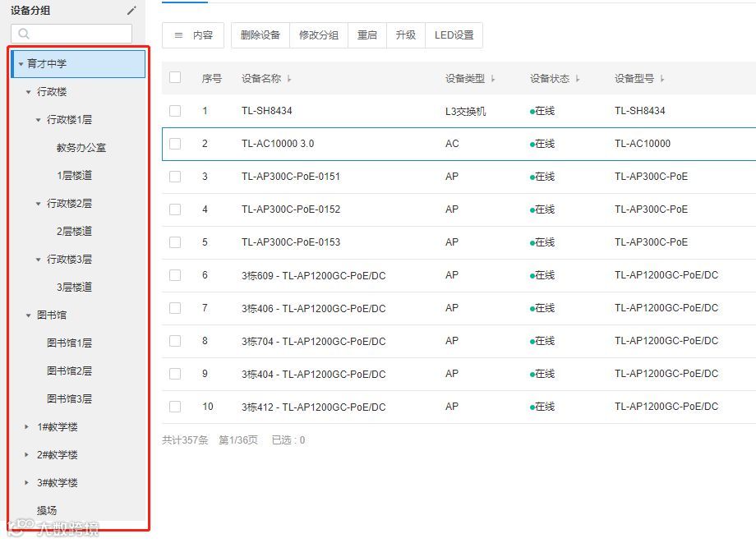Click the 3栋412 - TL-AP1200GC-PoE/DC device name

tap(314, 407)
